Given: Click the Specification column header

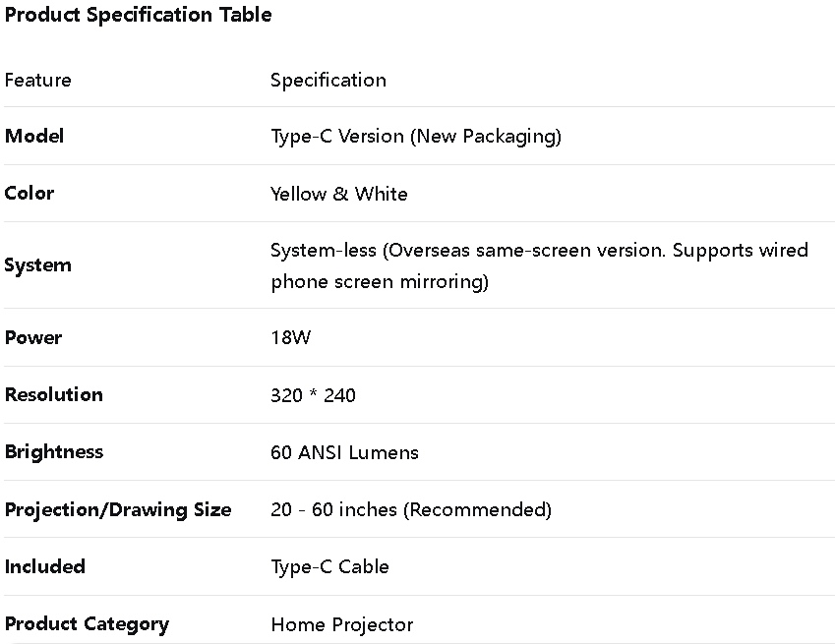Looking at the screenshot, I should (x=328, y=81).
